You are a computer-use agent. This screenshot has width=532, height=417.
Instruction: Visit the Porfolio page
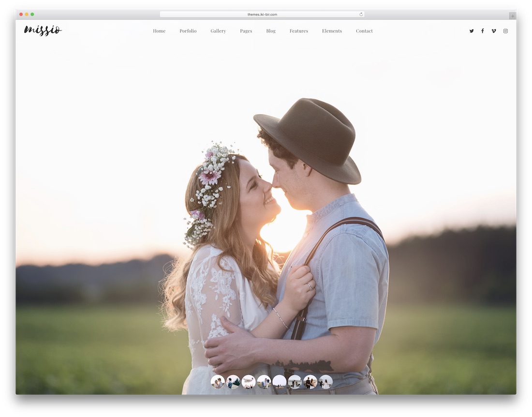tap(188, 30)
